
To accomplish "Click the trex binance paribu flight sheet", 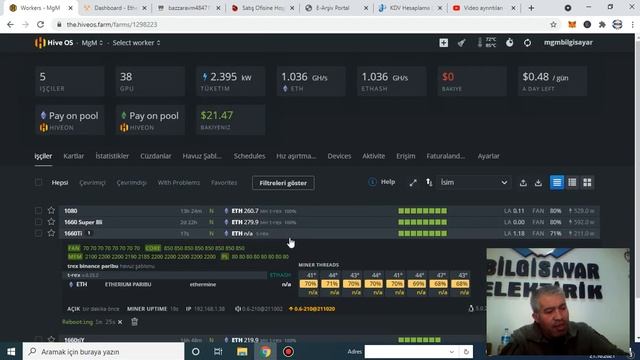I will pyautogui.click(x=93, y=266).
